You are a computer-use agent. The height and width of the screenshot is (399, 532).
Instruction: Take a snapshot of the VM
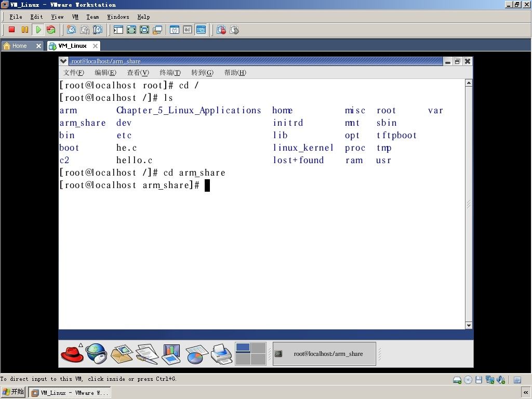(x=71, y=30)
